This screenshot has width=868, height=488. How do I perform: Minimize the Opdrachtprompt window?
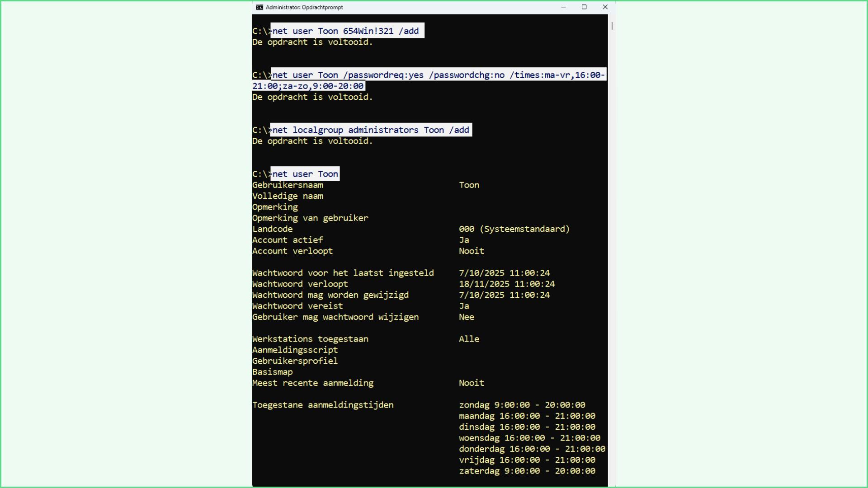point(563,7)
